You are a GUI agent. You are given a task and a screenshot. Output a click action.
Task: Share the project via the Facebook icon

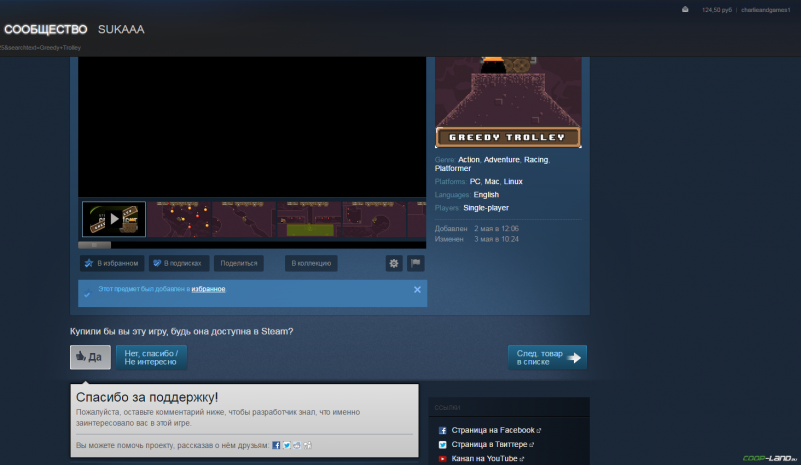276,446
